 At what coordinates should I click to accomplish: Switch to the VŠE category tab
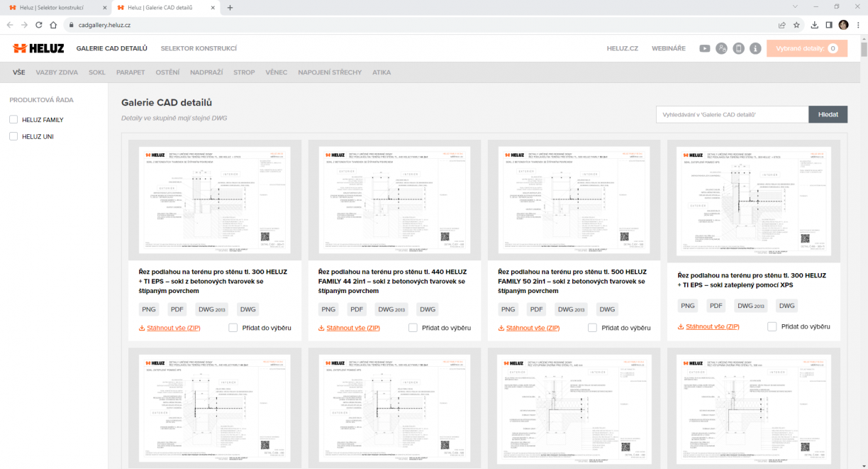19,72
